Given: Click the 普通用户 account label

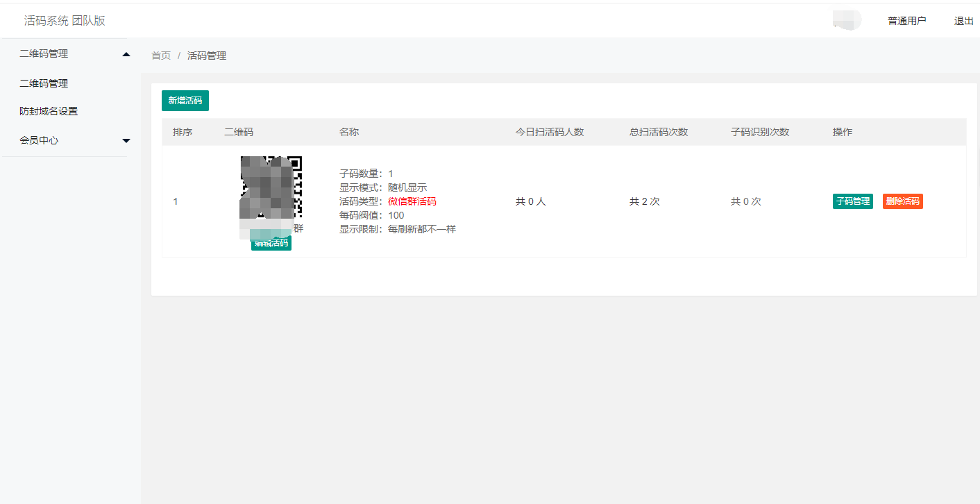Looking at the screenshot, I should pyautogui.click(x=906, y=20).
